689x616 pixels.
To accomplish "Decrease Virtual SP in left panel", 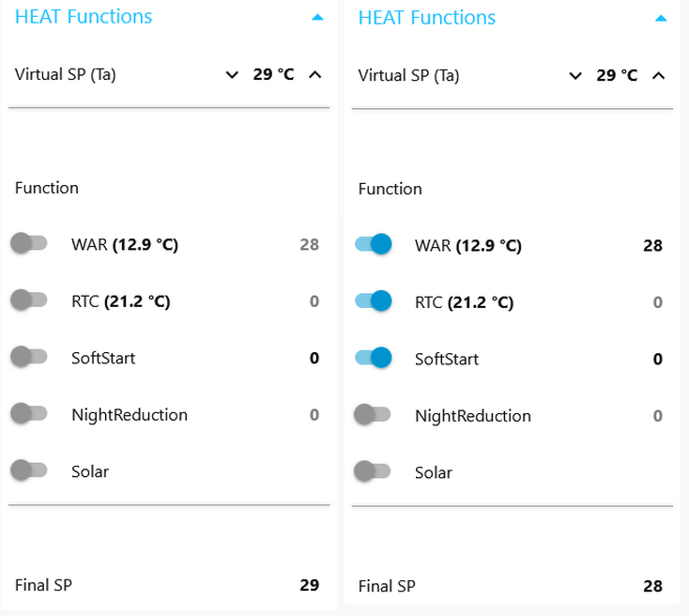I will click(x=232, y=75).
